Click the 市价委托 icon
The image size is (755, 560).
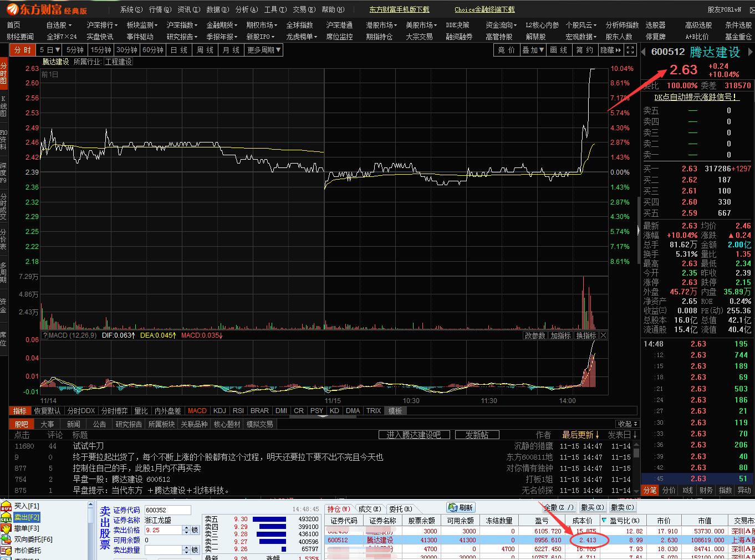(6, 551)
